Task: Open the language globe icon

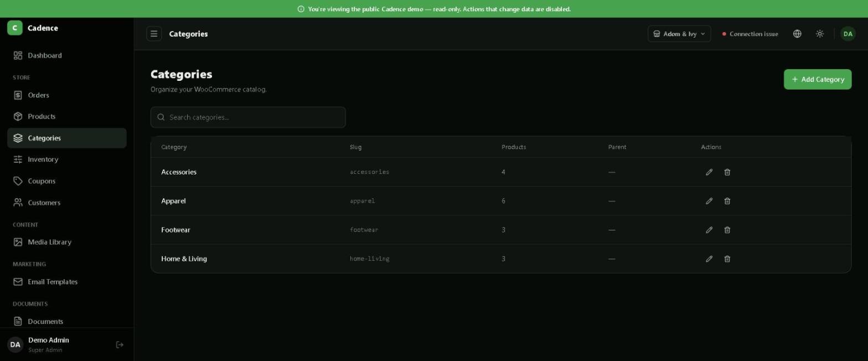Action: click(797, 34)
